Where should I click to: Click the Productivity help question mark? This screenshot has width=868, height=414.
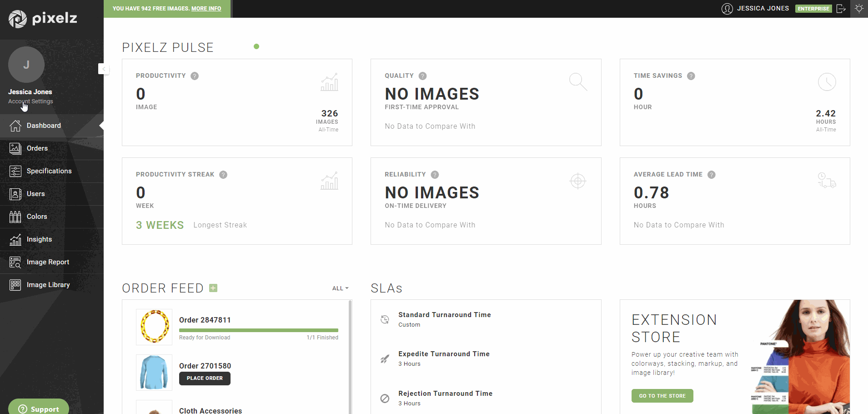[195, 76]
